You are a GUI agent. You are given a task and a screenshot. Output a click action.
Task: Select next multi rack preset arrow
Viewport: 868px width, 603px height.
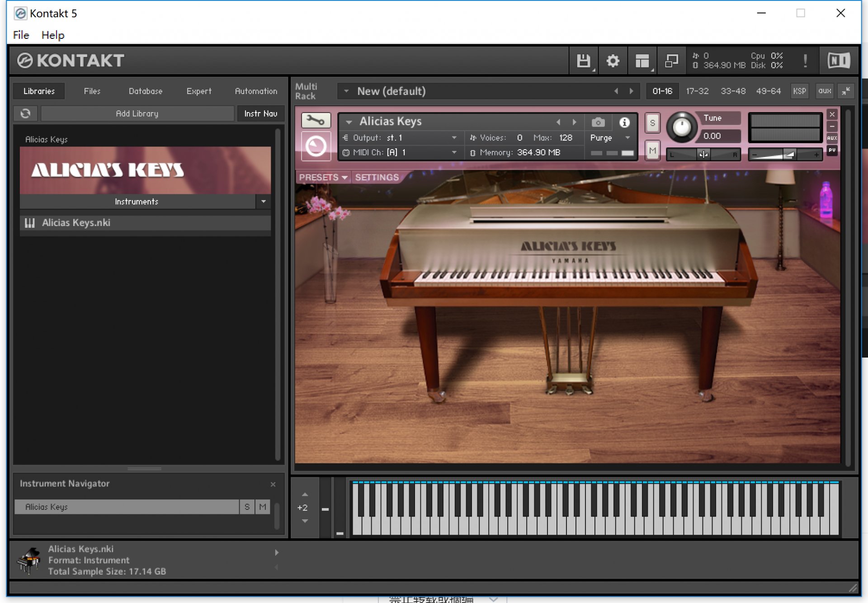(x=631, y=91)
